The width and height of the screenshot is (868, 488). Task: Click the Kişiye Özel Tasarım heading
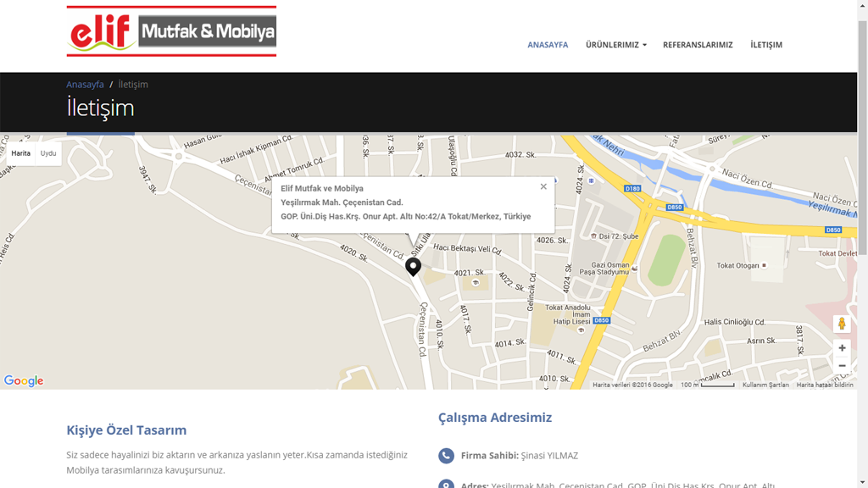[x=126, y=430]
